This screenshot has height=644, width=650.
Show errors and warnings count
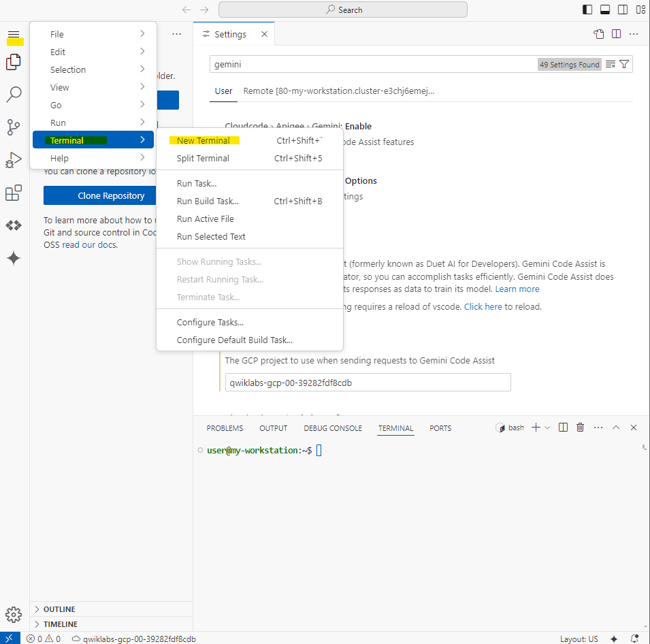(x=44, y=639)
